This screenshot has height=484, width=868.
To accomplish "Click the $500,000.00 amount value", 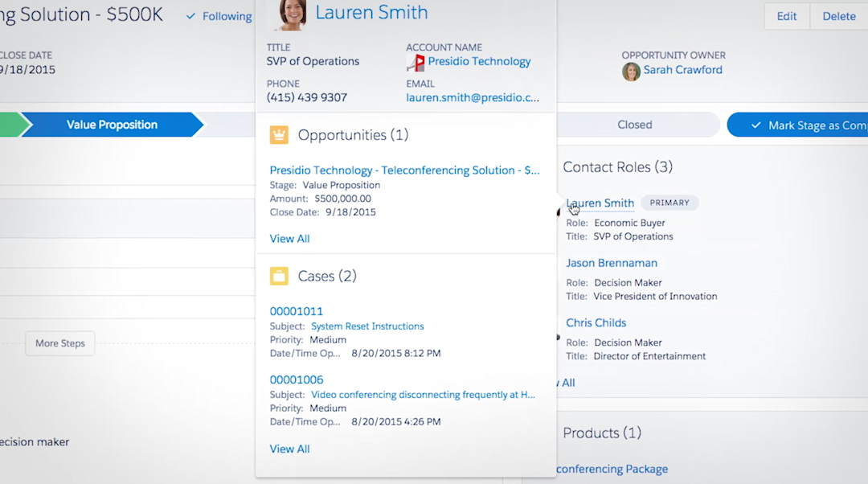I will pos(342,199).
